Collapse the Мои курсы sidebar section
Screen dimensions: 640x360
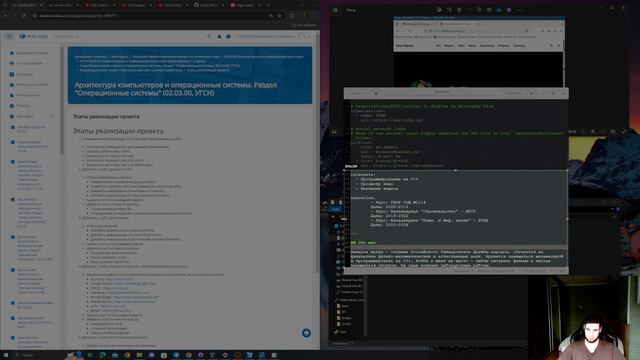click(53, 117)
